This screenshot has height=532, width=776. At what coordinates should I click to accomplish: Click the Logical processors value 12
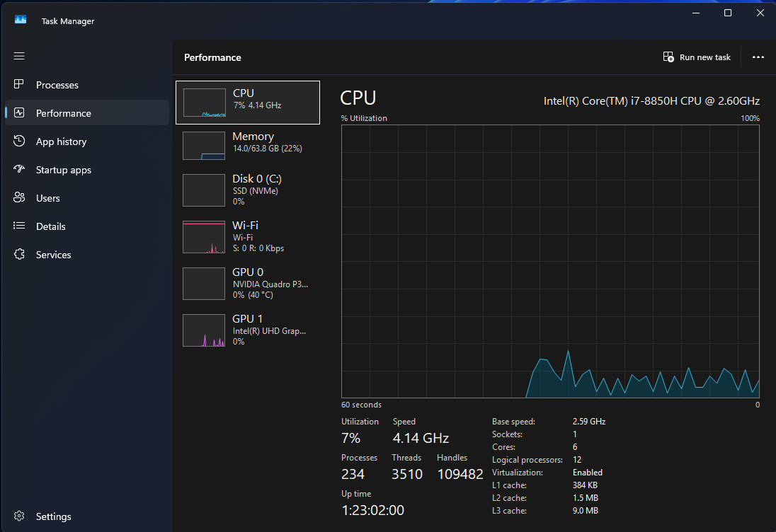pos(577,460)
